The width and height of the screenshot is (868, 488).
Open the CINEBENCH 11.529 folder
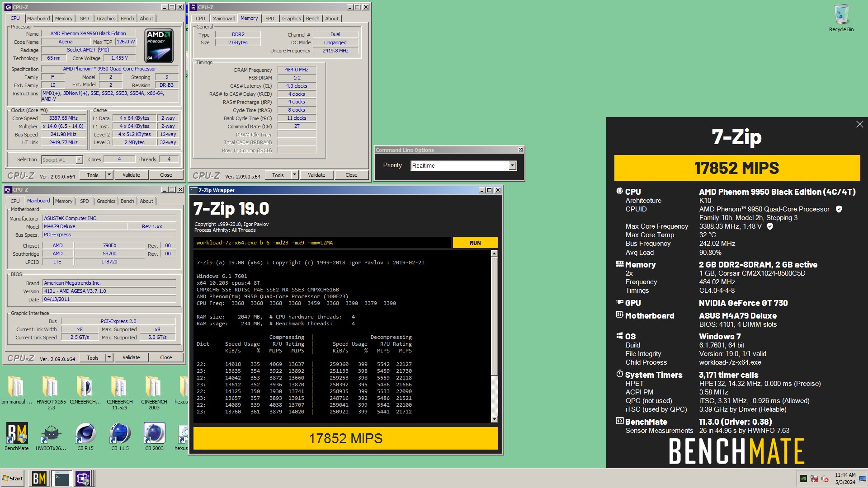(119, 392)
